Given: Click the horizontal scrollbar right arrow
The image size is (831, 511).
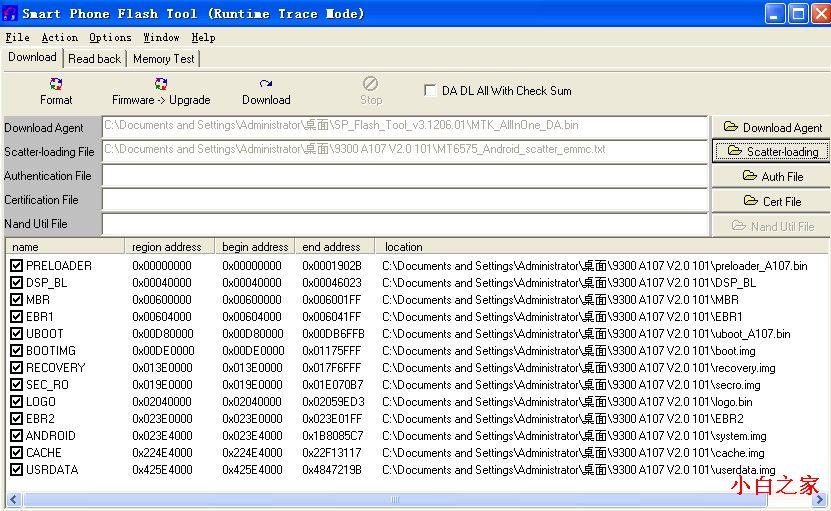Looking at the screenshot, I should [821, 499].
